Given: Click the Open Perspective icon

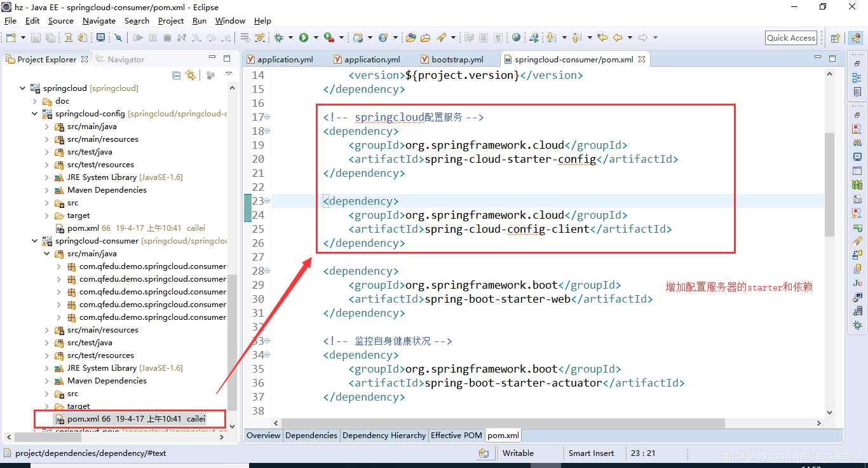Looking at the screenshot, I should (836, 38).
